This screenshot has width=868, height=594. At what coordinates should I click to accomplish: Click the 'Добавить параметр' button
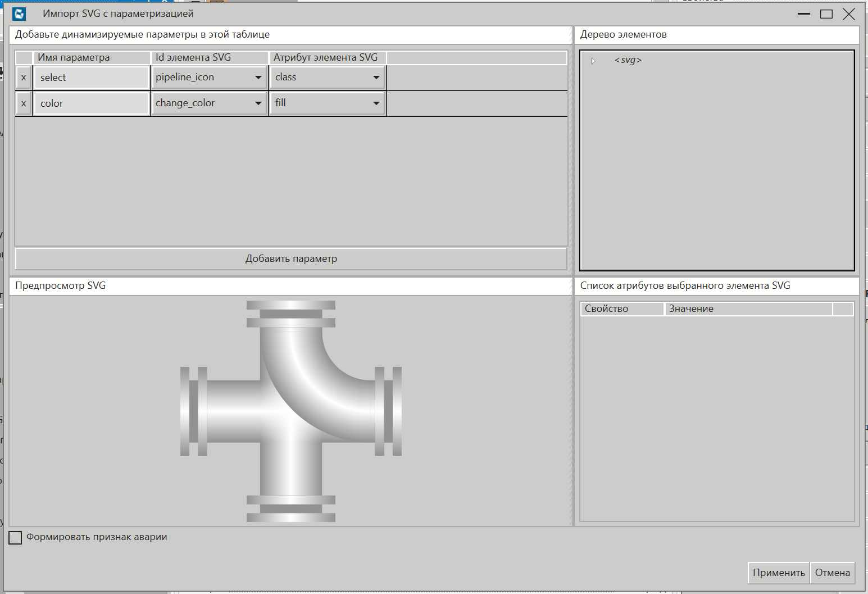[x=291, y=259]
